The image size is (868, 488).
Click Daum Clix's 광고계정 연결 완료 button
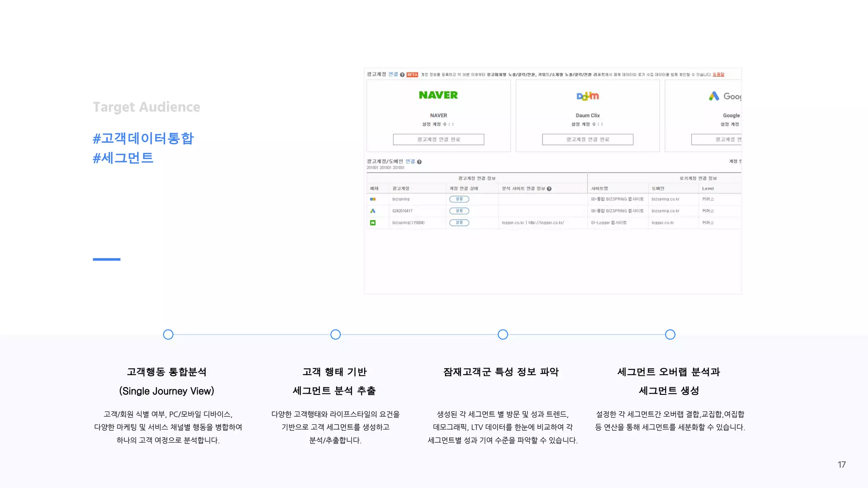coord(588,139)
